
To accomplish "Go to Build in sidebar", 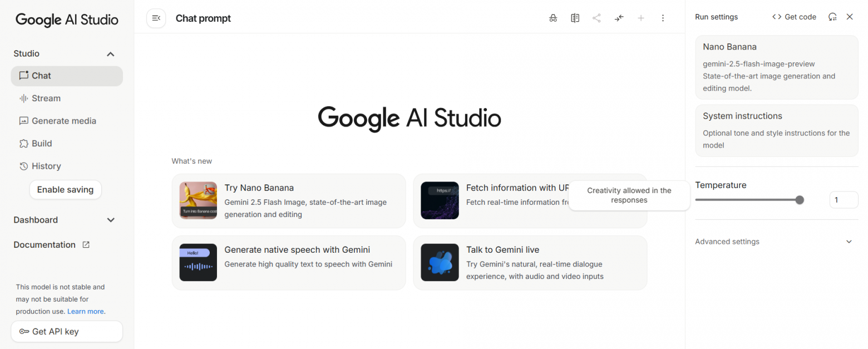I will tap(42, 144).
